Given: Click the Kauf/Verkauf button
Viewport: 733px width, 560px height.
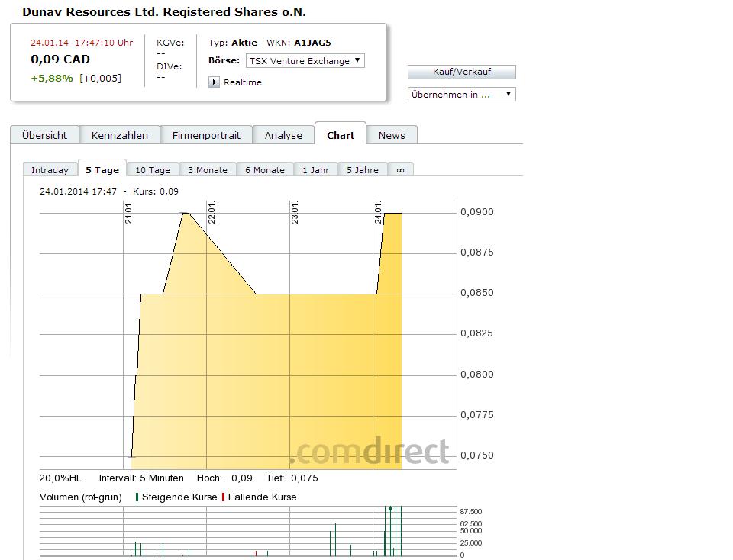Looking at the screenshot, I should tap(461, 72).
